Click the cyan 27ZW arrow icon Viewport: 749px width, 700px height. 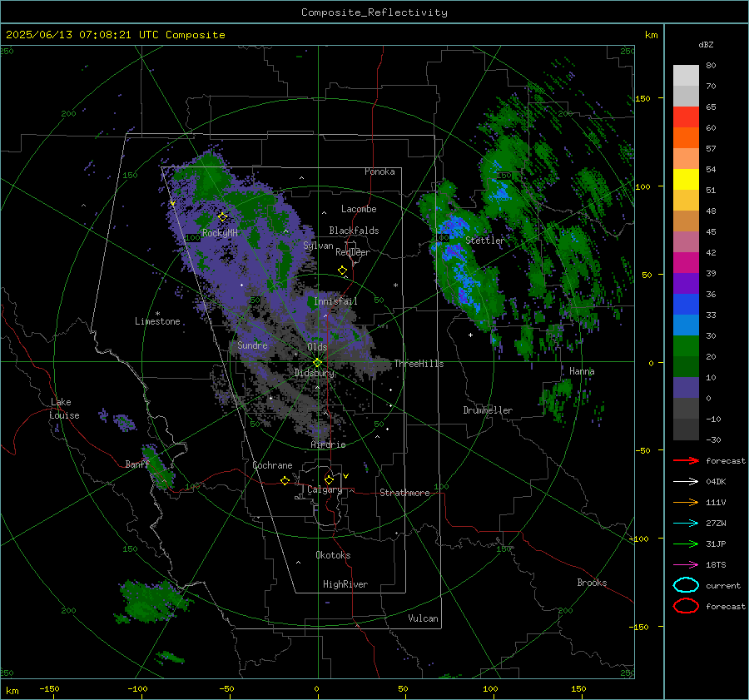tap(686, 524)
